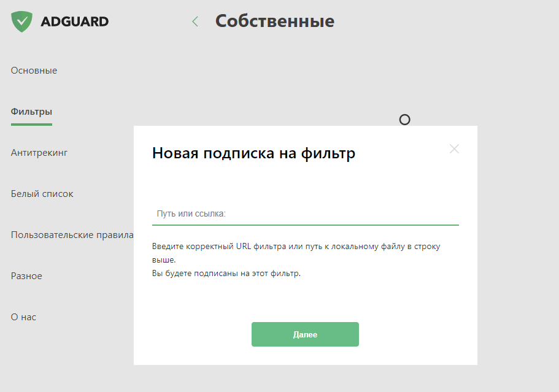Click the ADGUARD wordmark text

(x=74, y=21)
